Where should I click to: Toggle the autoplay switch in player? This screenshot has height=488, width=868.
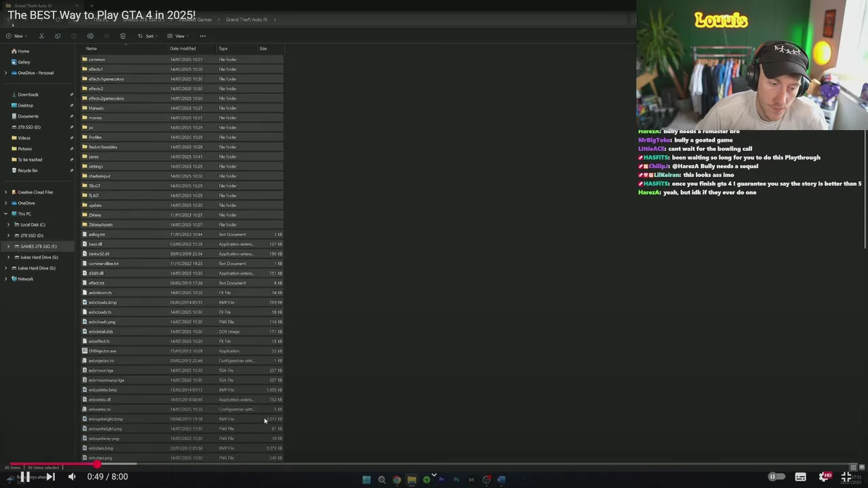(x=776, y=476)
